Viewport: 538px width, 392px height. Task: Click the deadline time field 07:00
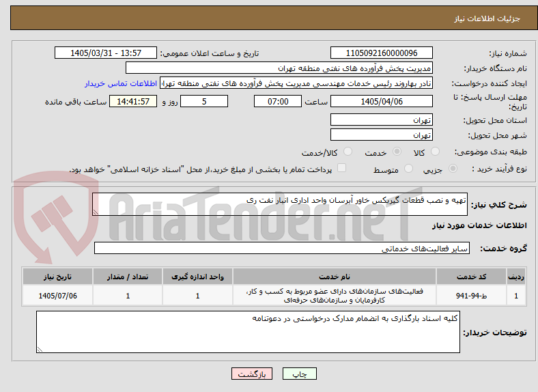point(278,101)
